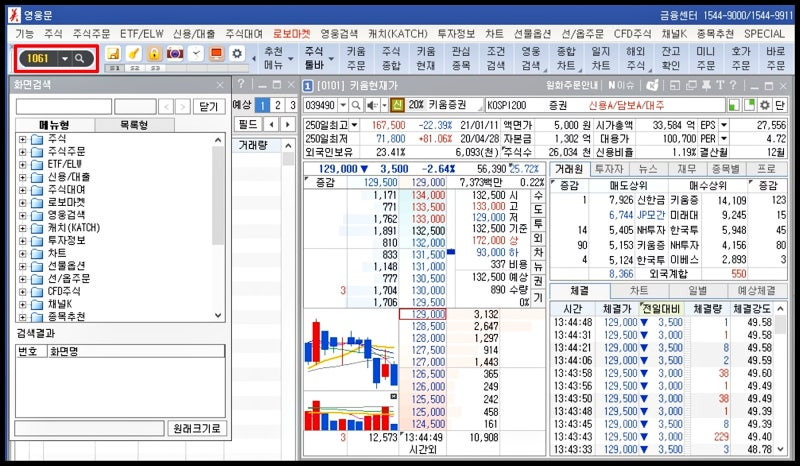The height and width of the screenshot is (466, 800).
Task: Click the second green layout icon beside gear
Action: click(x=749, y=105)
